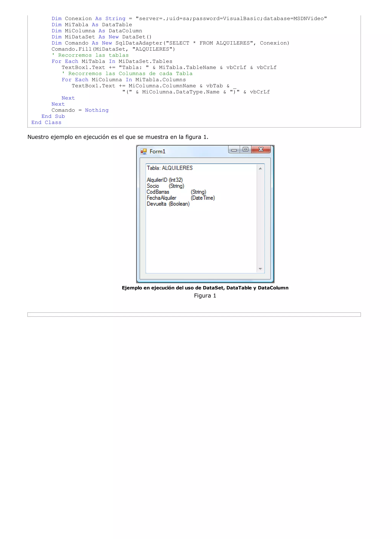
Task: Click the 'Tabla: ALQUILERES' line in textbox
Action: pos(170,168)
